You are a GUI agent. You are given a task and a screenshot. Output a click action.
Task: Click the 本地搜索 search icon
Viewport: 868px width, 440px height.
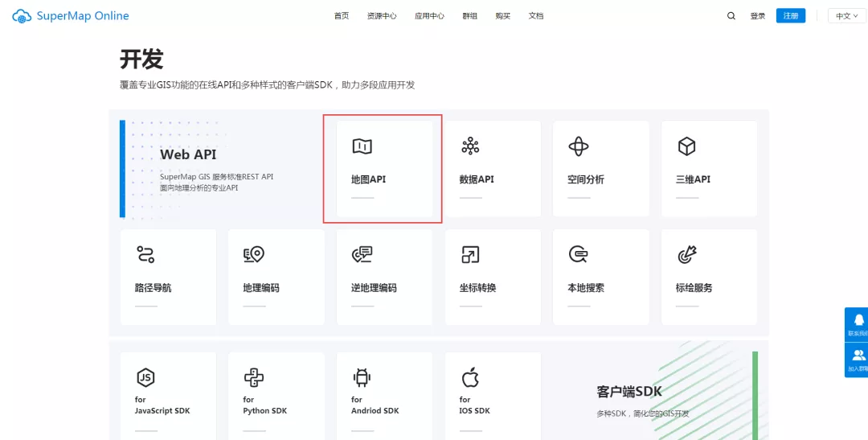[578, 254]
